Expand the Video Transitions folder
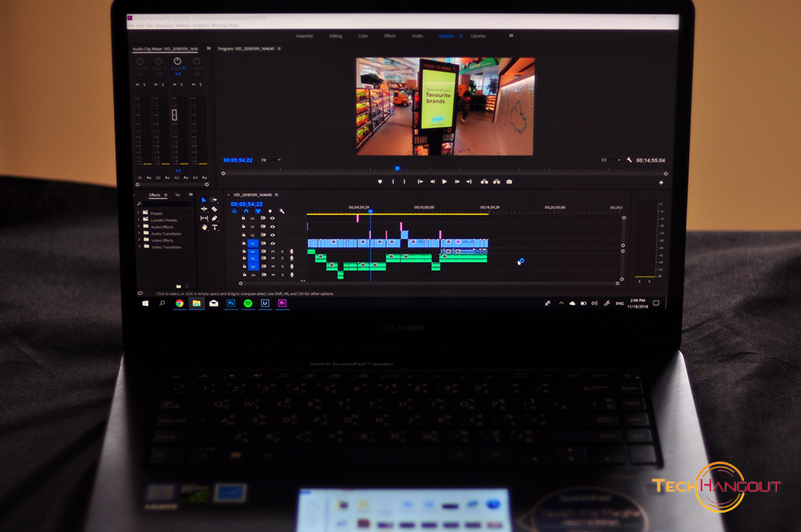Screen dimensions: 801x532 point(139,246)
